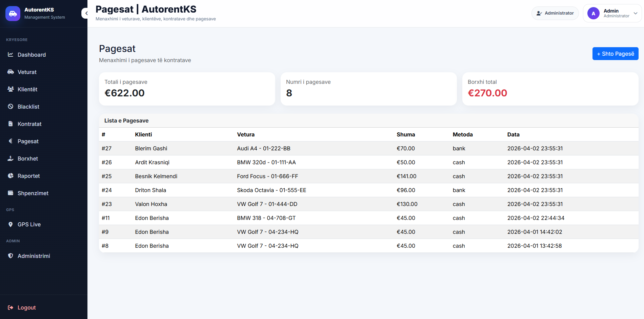Image resolution: width=644 pixels, height=319 pixels.
Task: Click the Admin name in profile menu
Action: pos(611,11)
